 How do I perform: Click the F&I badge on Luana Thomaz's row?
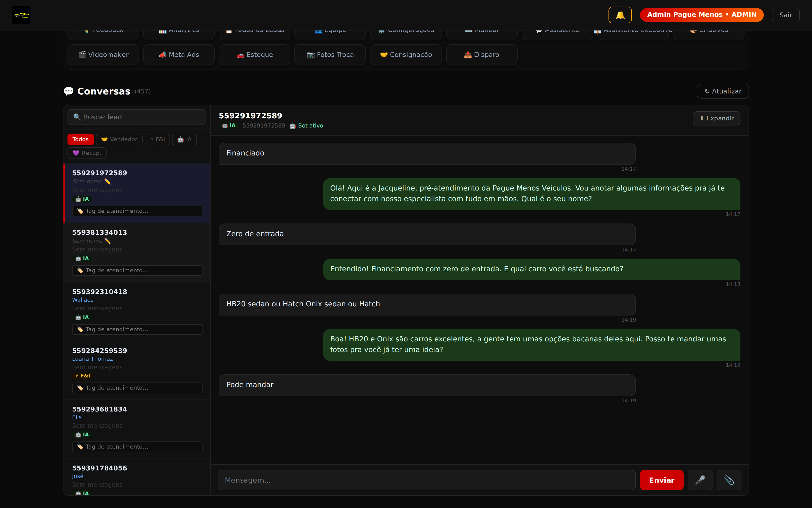[82, 376]
